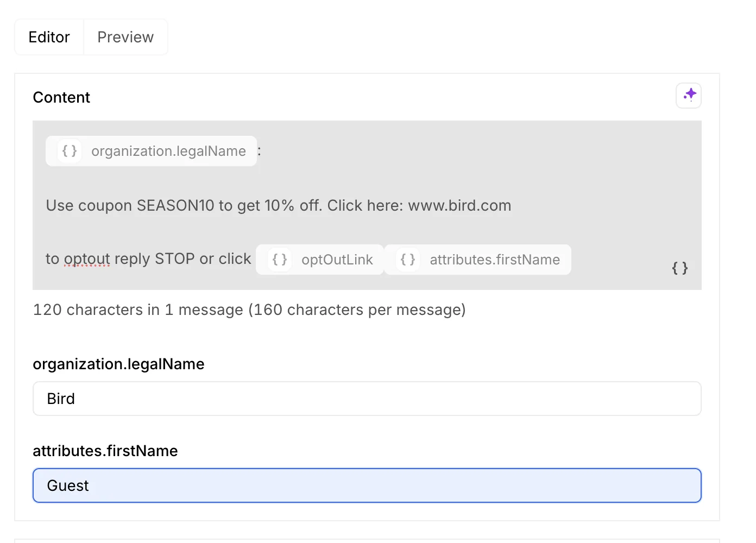Place the cursor in the SEASON10 coupon line
Viewport: 756px width, 543px height.
(x=279, y=205)
